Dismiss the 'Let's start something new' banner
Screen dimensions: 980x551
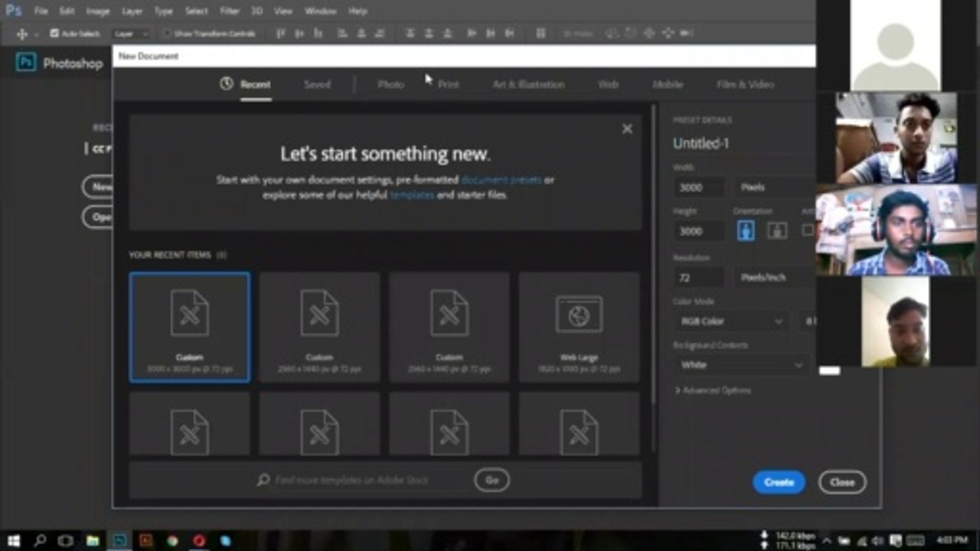point(627,129)
